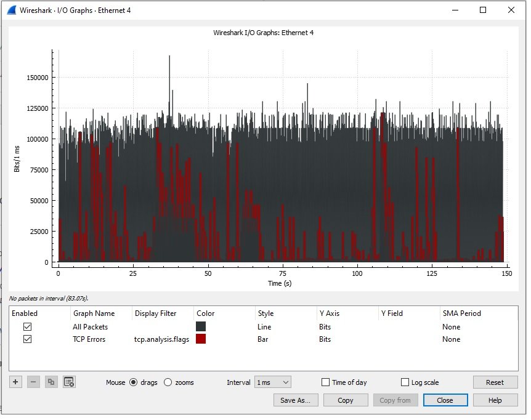Turn on Log scale checkbox
Screen dimensions: 531x420
[x=405, y=382]
